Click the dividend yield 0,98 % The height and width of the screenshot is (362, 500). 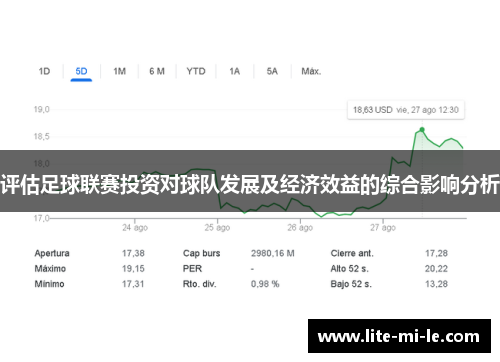point(265,284)
